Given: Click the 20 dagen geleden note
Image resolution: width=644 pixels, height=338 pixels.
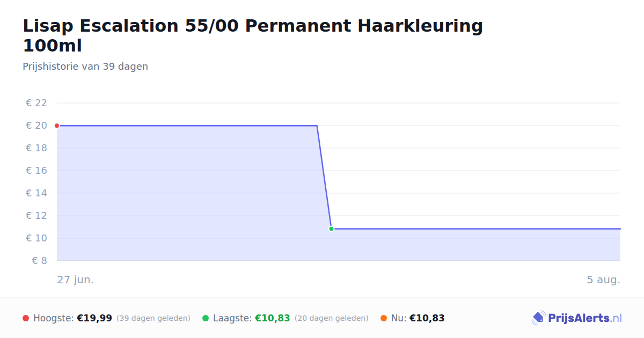Looking at the screenshot, I should point(332,318).
